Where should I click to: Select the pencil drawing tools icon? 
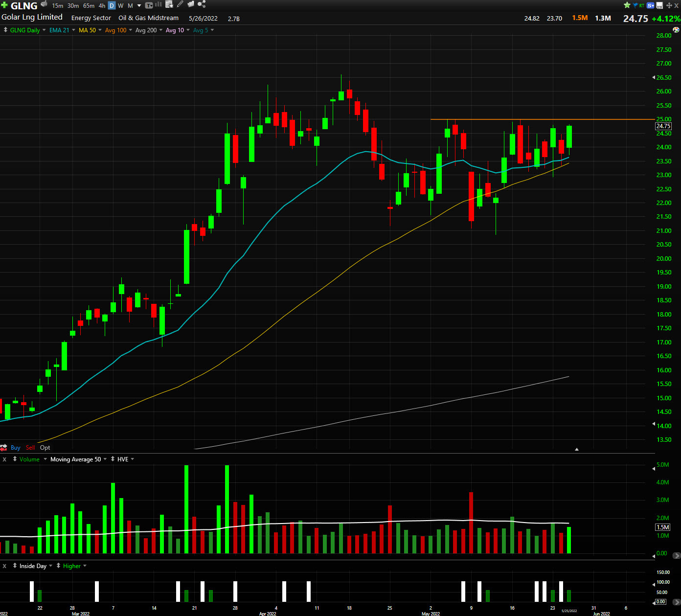coord(180,4)
